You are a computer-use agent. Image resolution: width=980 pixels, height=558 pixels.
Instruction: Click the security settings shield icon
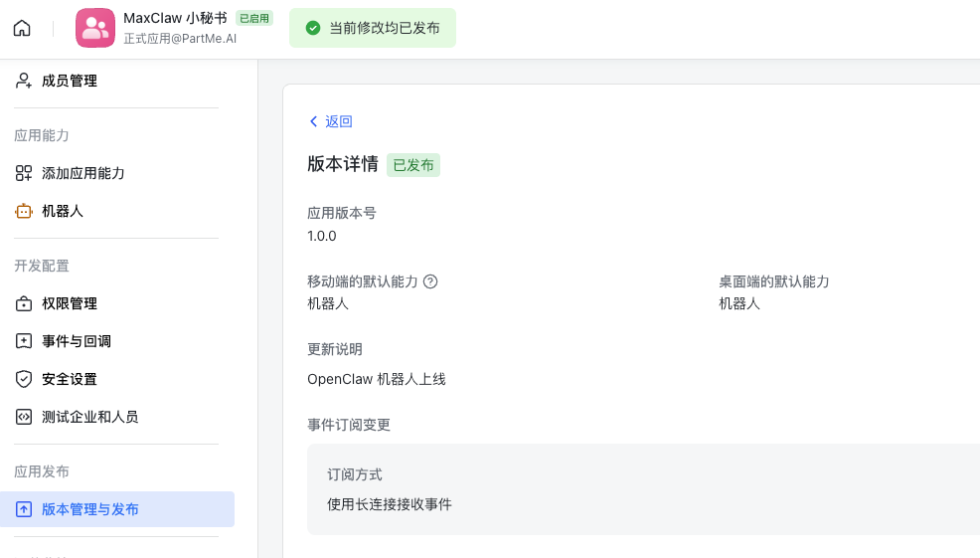pos(24,379)
